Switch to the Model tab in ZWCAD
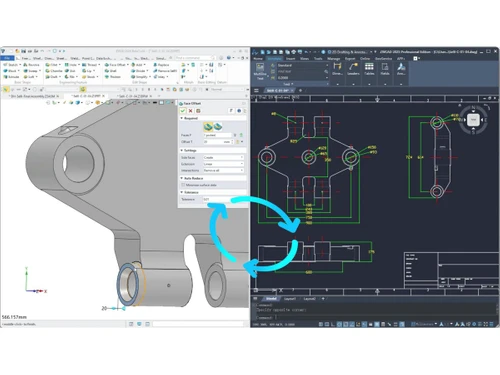Image resolution: width=500 pixels, height=375 pixels. (271, 299)
